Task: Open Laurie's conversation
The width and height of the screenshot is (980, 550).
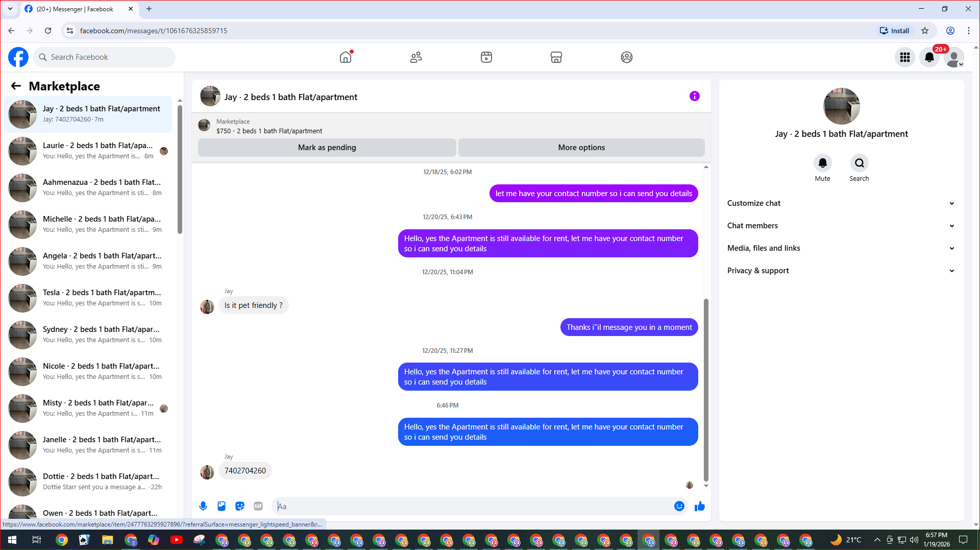Action: click(x=88, y=151)
